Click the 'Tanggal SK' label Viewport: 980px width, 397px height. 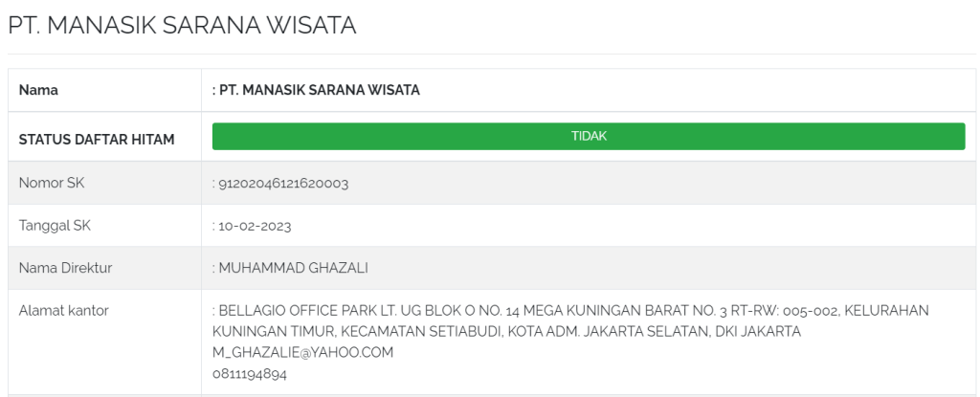[x=55, y=226]
